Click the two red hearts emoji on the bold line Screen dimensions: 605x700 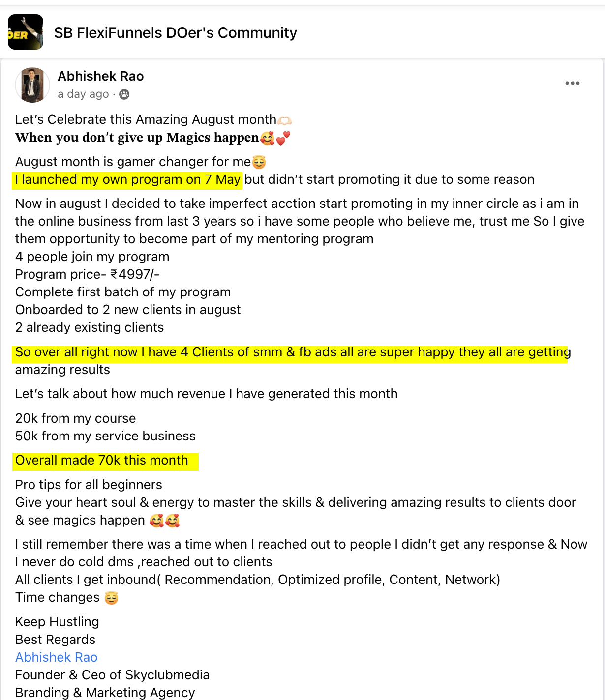click(283, 138)
